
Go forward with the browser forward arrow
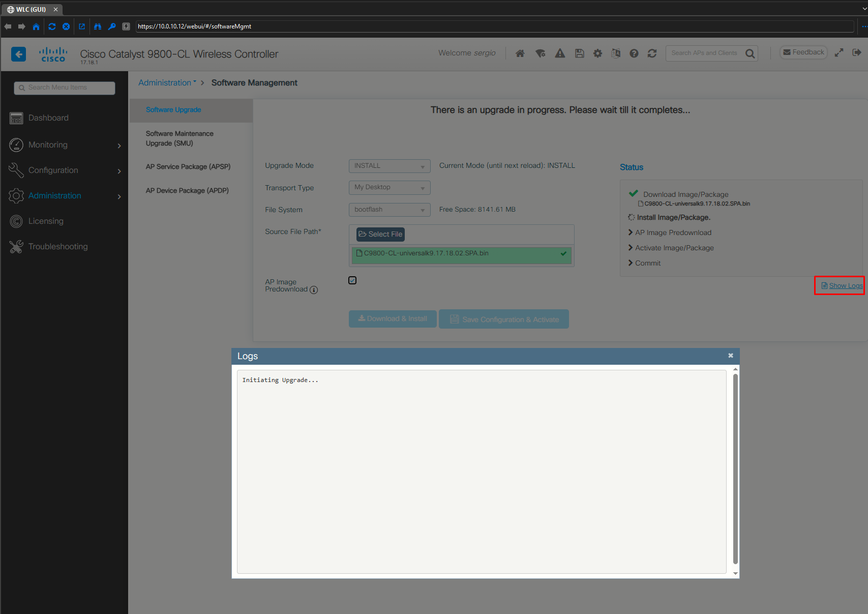tap(22, 26)
